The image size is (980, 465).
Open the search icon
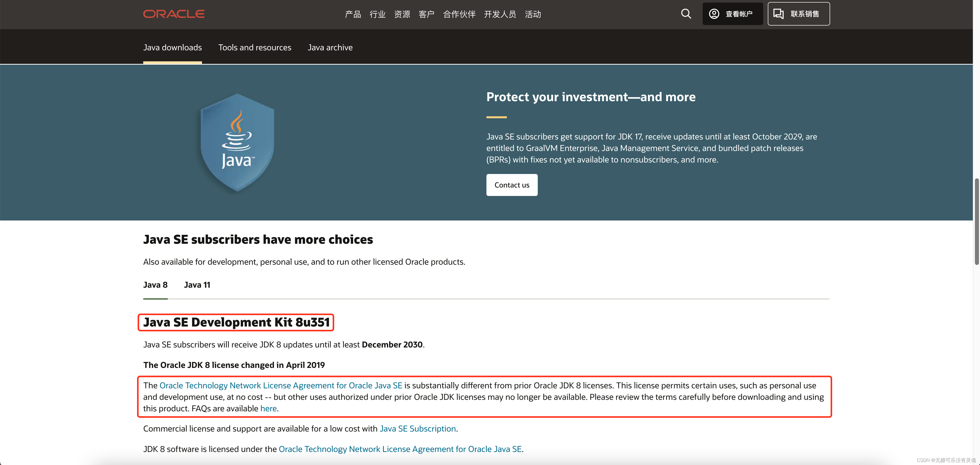click(686, 14)
